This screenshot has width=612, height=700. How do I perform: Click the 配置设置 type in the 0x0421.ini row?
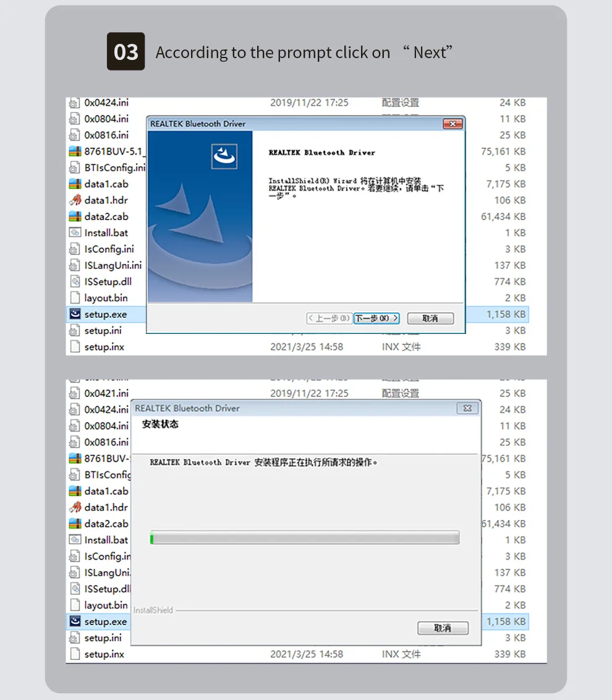pos(401,393)
